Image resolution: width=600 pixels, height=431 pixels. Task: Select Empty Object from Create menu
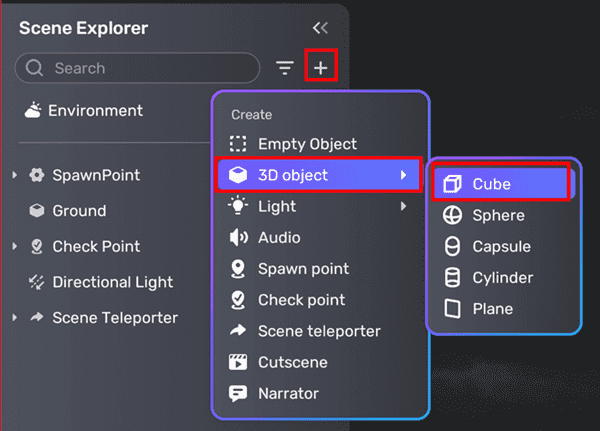(307, 144)
